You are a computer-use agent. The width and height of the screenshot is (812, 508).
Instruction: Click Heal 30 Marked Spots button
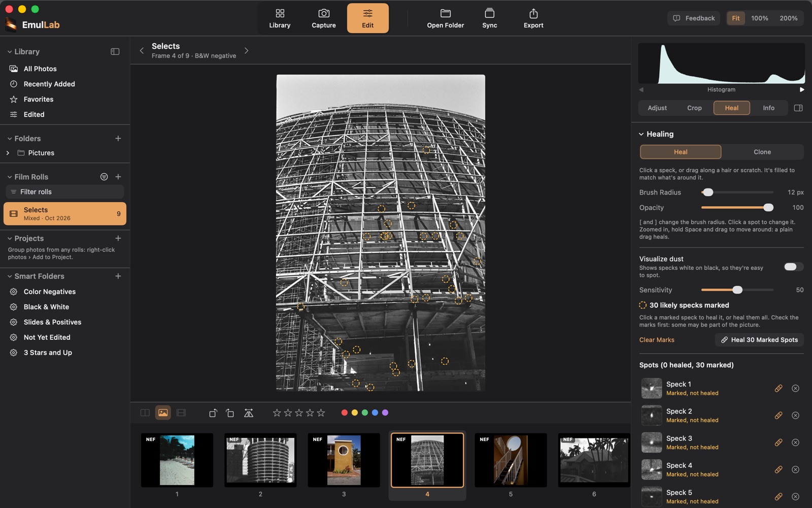click(x=759, y=340)
